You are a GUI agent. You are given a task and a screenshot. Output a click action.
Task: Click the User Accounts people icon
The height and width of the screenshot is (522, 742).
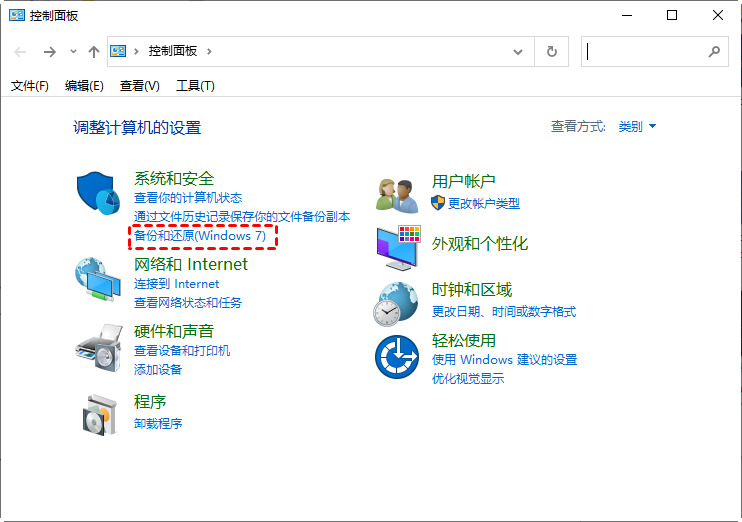396,194
